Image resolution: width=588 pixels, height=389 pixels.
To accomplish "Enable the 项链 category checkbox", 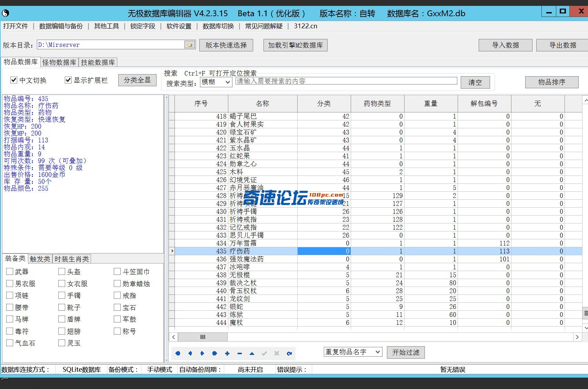I will [10, 295].
